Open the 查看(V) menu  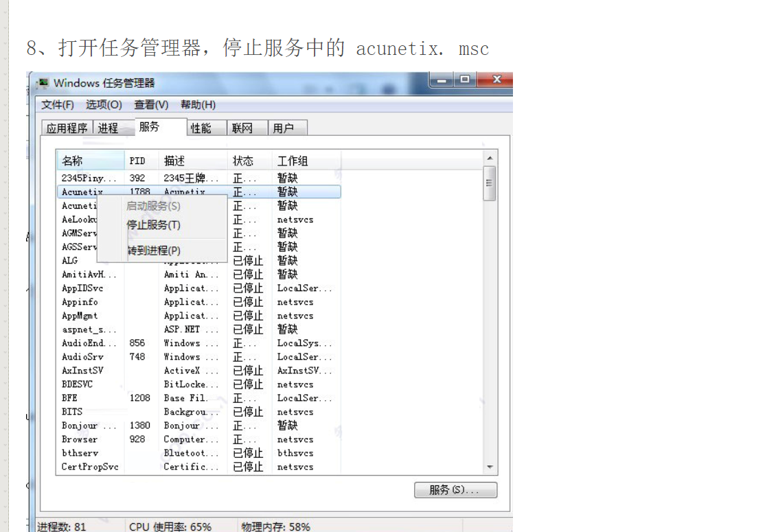151,105
